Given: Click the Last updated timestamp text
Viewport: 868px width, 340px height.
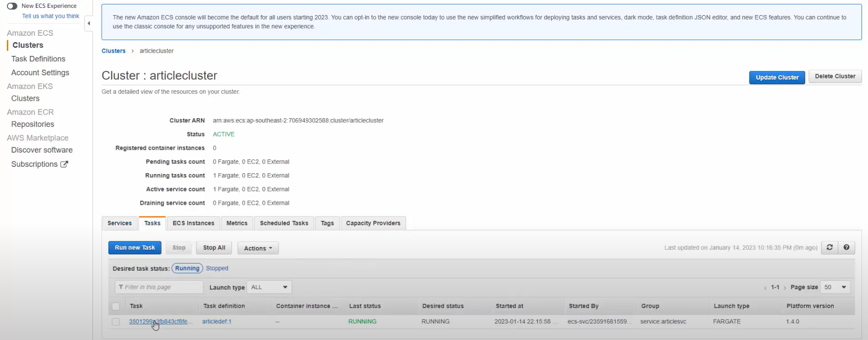Looking at the screenshot, I should (740, 247).
